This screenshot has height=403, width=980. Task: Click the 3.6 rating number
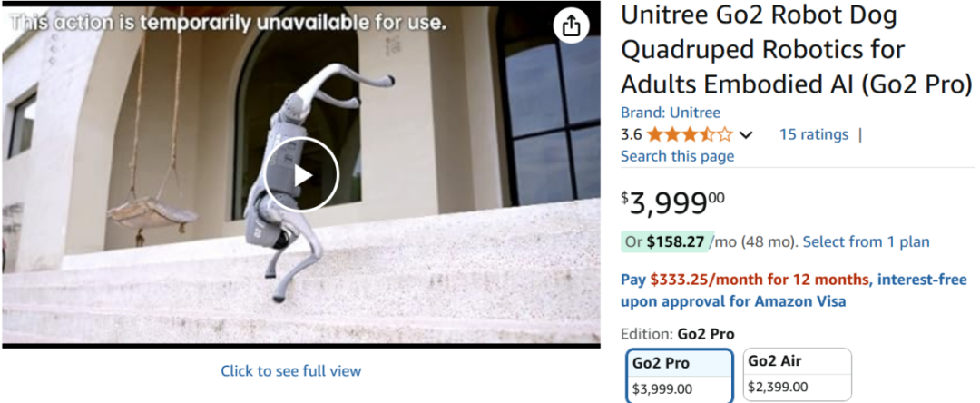(x=631, y=134)
